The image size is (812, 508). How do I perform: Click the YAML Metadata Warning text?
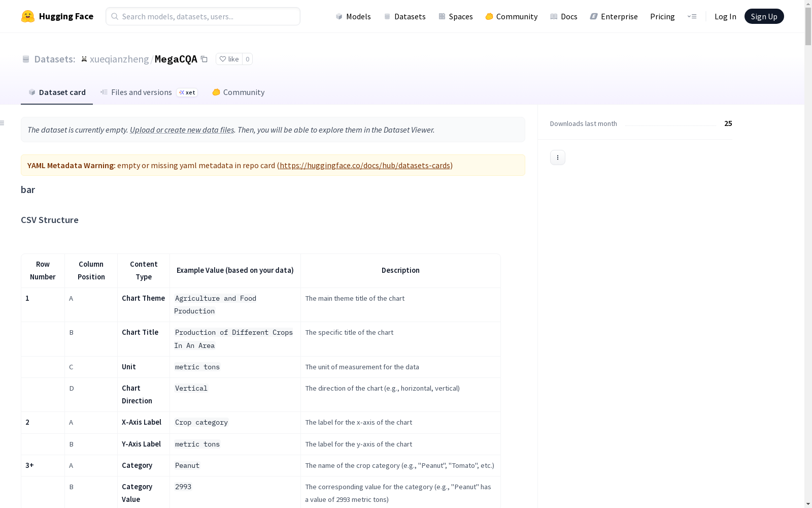tap(72, 165)
